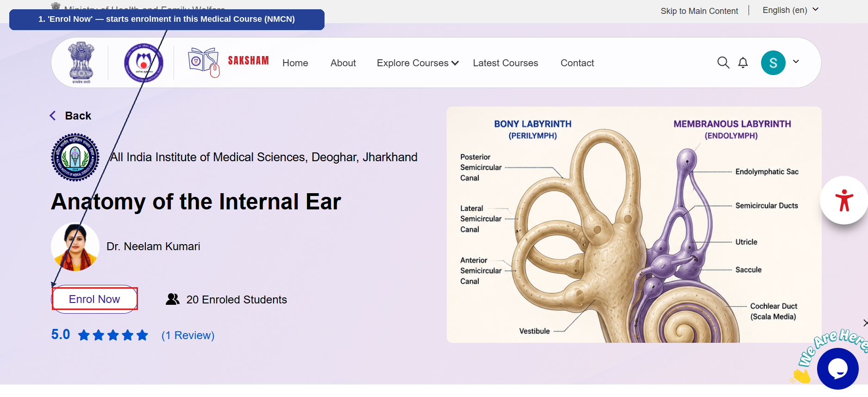Open the chat bubble widget
The width and height of the screenshot is (868, 397).
pos(837,369)
